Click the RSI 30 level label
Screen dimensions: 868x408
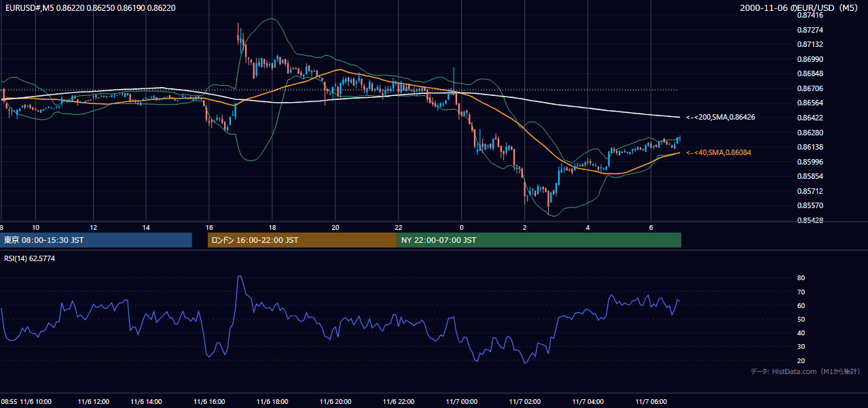click(x=801, y=346)
